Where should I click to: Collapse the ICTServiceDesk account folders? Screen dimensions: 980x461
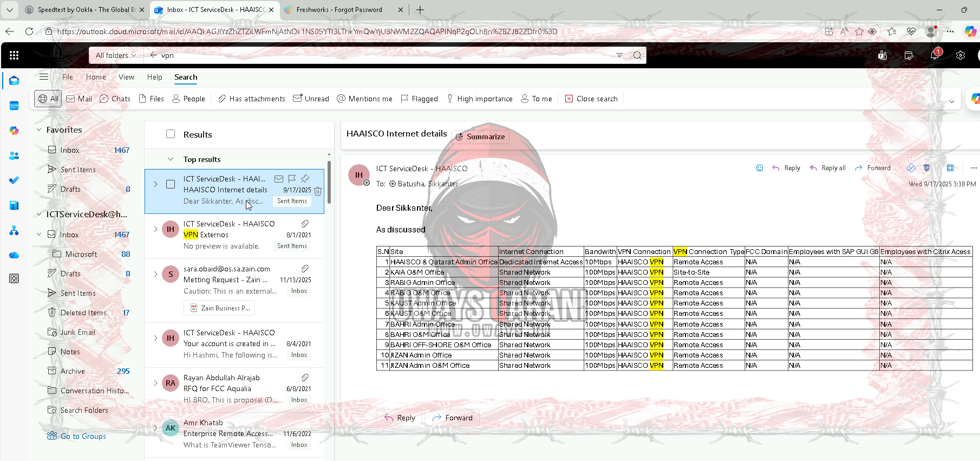point(39,215)
